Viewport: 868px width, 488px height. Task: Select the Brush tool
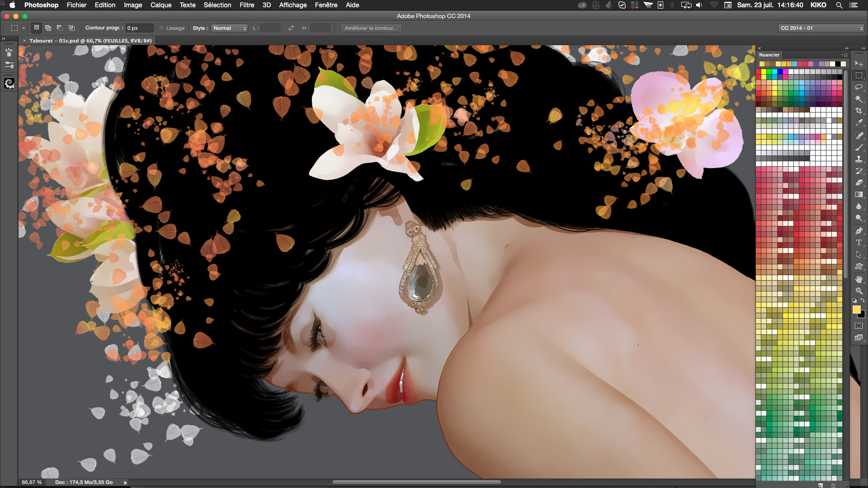click(859, 146)
